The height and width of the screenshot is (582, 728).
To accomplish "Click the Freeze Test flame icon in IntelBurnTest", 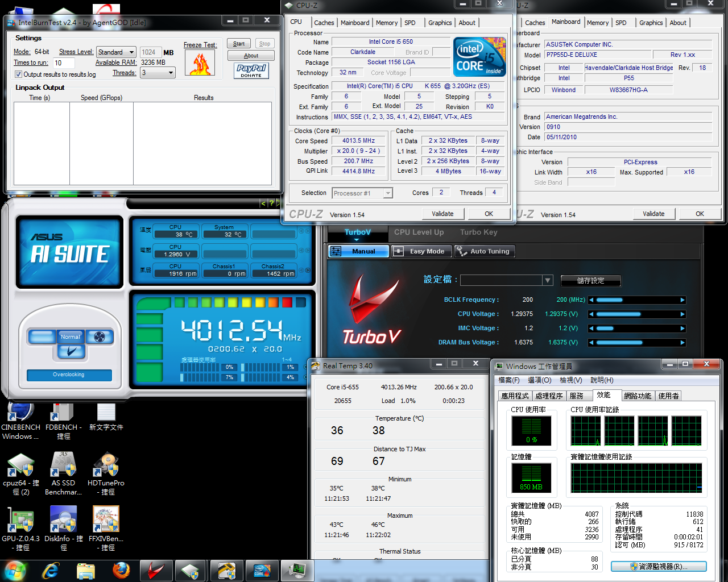I will point(200,63).
